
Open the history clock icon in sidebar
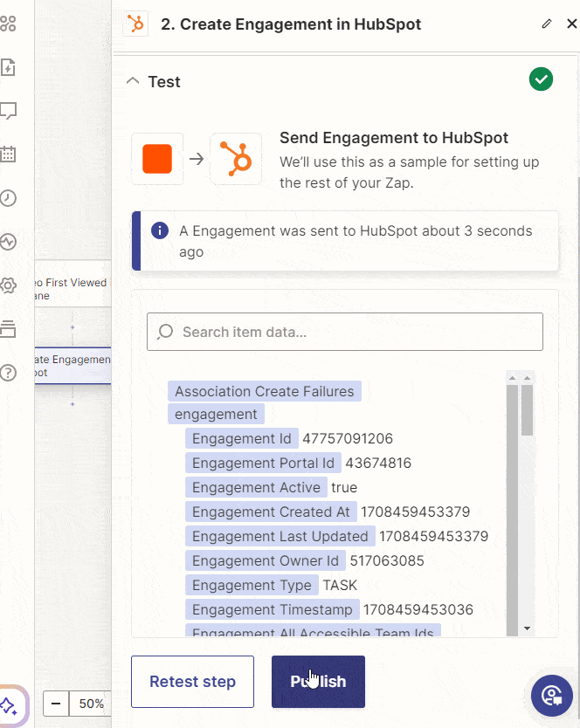click(8, 198)
